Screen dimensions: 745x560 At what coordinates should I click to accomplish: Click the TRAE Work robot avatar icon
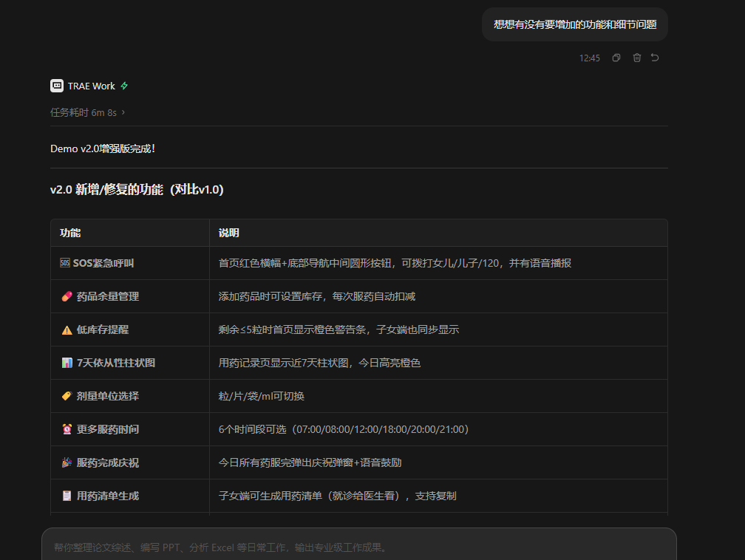tap(57, 86)
